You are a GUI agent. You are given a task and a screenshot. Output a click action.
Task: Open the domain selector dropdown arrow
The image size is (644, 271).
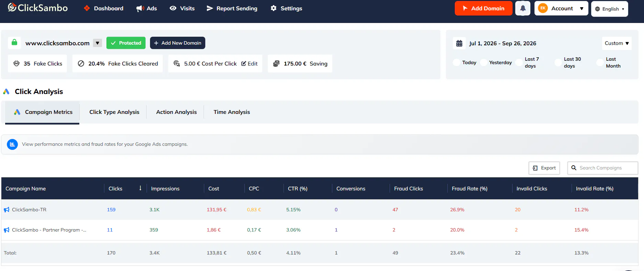pyautogui.click(x=97, y=43)
